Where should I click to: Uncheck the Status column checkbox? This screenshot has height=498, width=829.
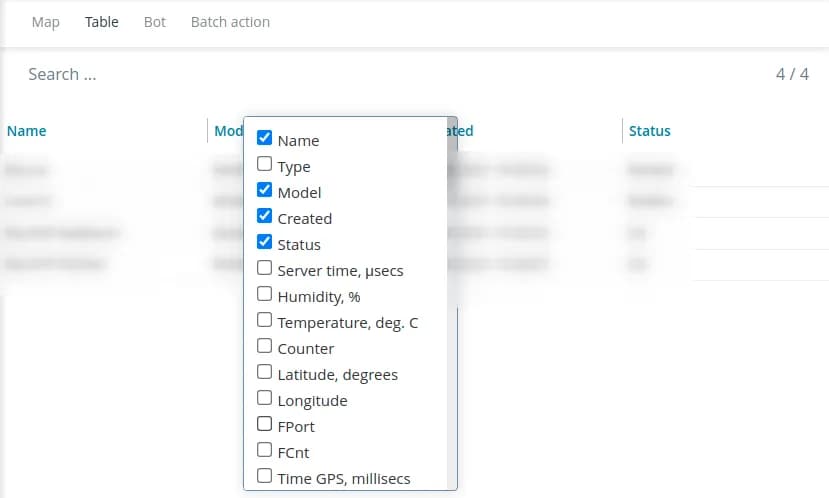(x=265, y=242)
